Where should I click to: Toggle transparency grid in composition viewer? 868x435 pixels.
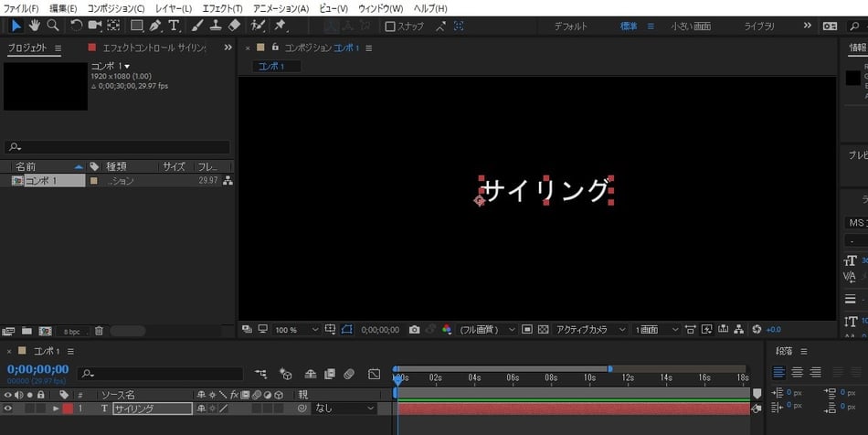543,329
